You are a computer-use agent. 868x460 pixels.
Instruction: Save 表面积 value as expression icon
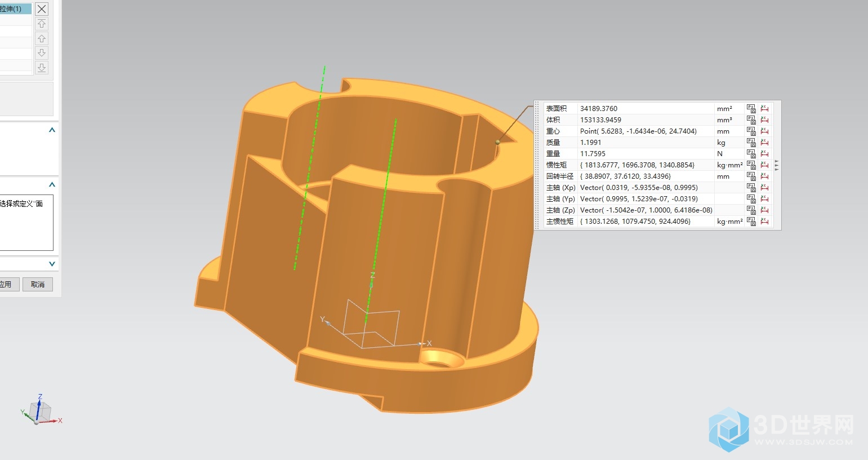click(751, 108)
